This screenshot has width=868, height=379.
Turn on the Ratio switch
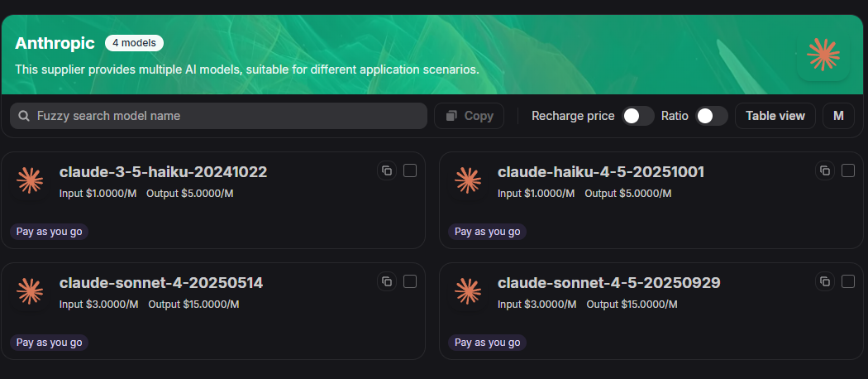pos(711,116)
